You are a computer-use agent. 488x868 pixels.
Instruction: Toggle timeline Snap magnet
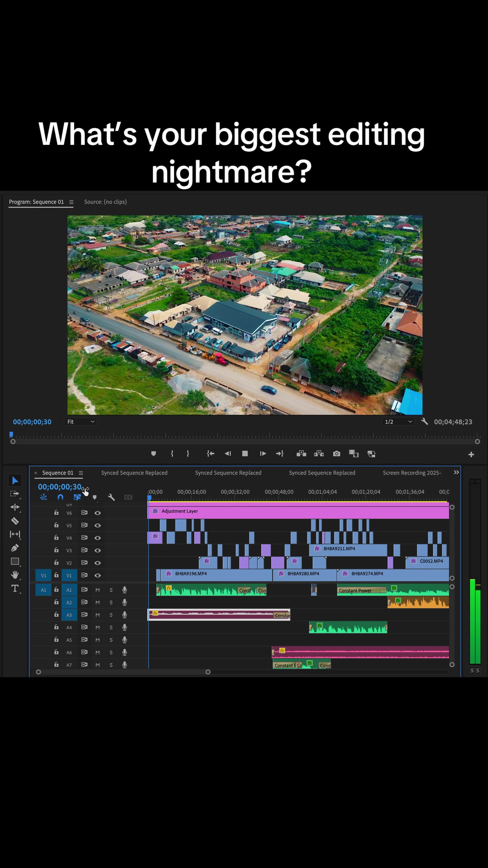point(60,497)
